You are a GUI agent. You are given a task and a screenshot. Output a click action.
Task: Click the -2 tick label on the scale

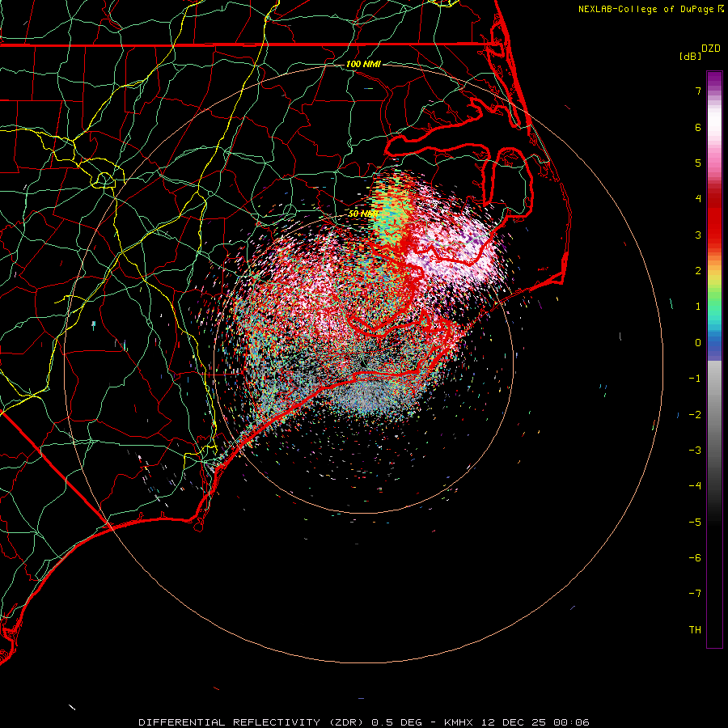[695, 415]
